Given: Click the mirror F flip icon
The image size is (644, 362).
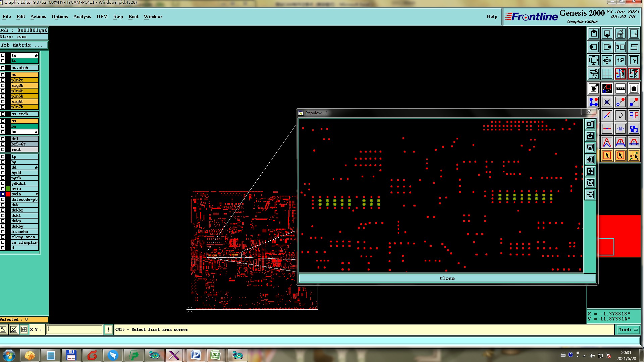Looking at the screenshot, I should coord(634,115).
